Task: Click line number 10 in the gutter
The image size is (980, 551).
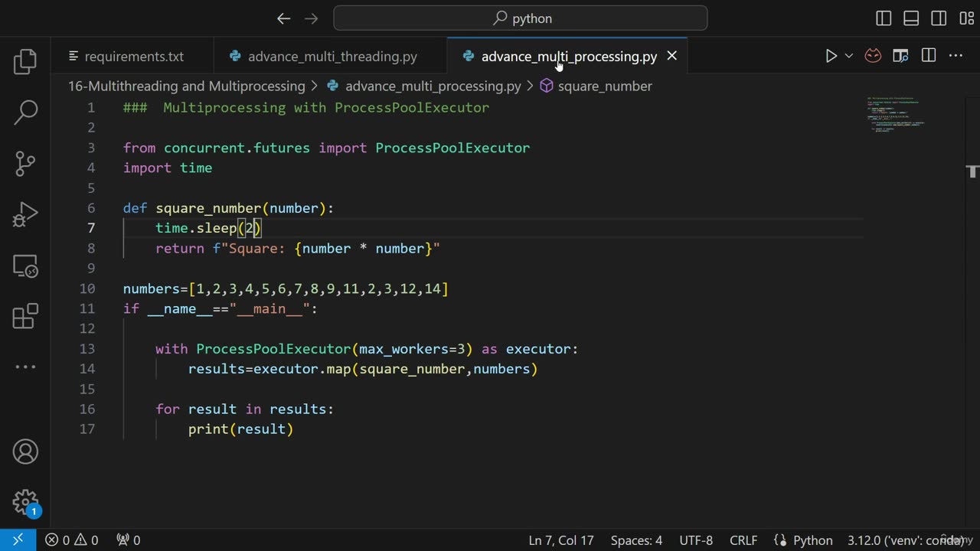Action: pyautogui.click(x=87, y=289)
